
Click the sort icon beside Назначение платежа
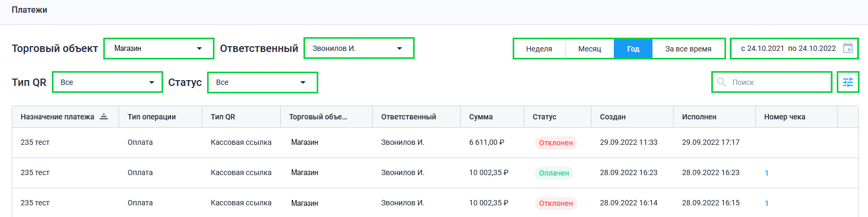(104, 117)
